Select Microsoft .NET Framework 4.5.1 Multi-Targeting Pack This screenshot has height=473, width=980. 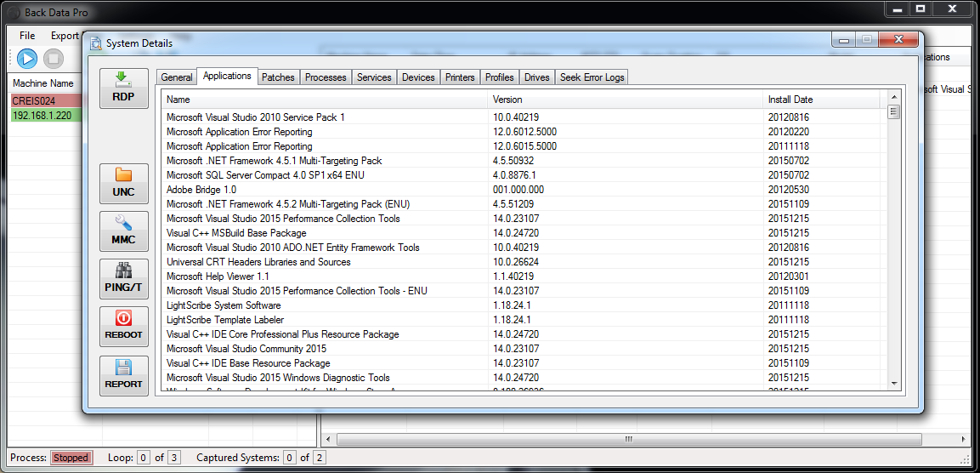click(524, 161)
